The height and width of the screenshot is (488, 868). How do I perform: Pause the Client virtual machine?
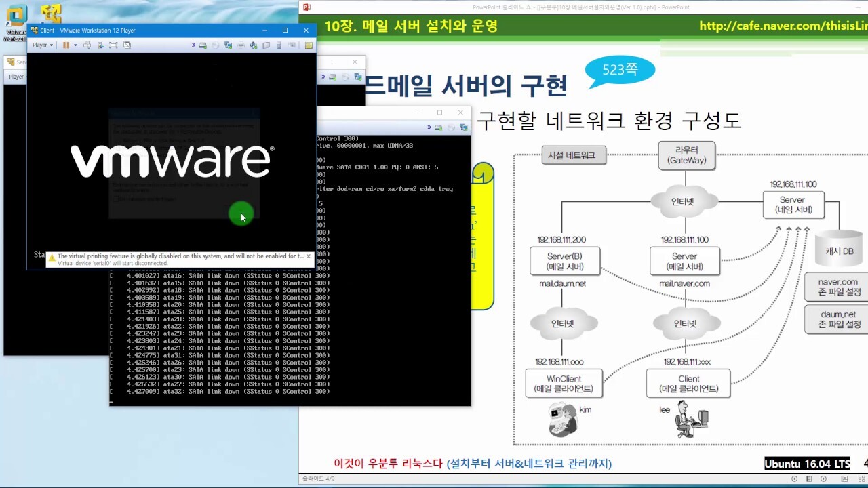[x=66, y=45]
